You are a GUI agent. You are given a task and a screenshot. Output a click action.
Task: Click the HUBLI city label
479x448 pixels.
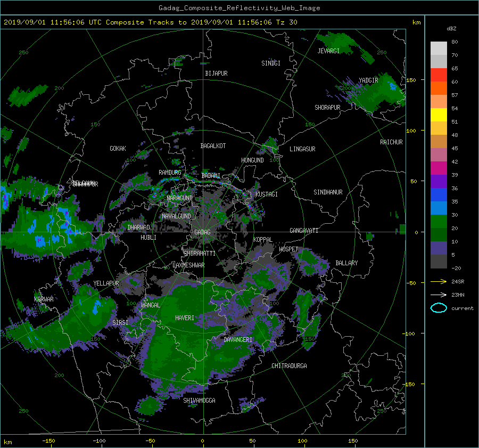coord(148,238)
